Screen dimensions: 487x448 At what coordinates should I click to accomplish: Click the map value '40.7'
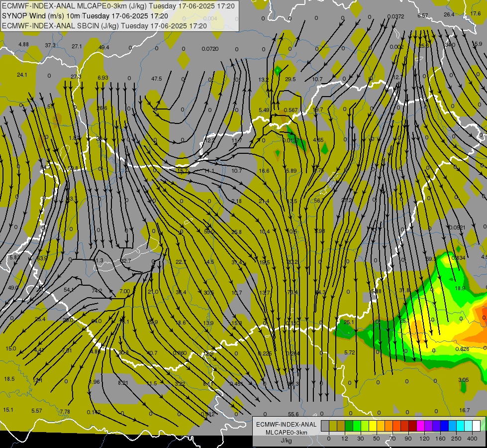point(152,353)
